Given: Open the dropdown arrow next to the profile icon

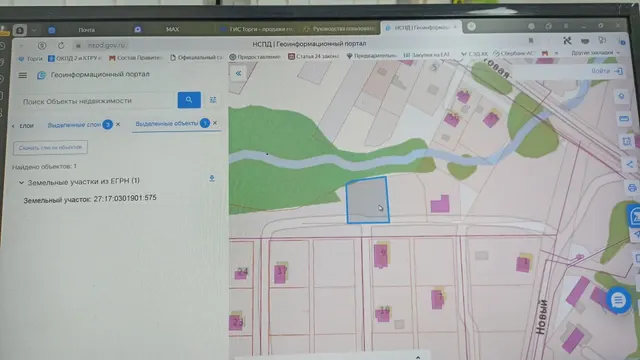Looking at the screenshot, I should [34, 30].
